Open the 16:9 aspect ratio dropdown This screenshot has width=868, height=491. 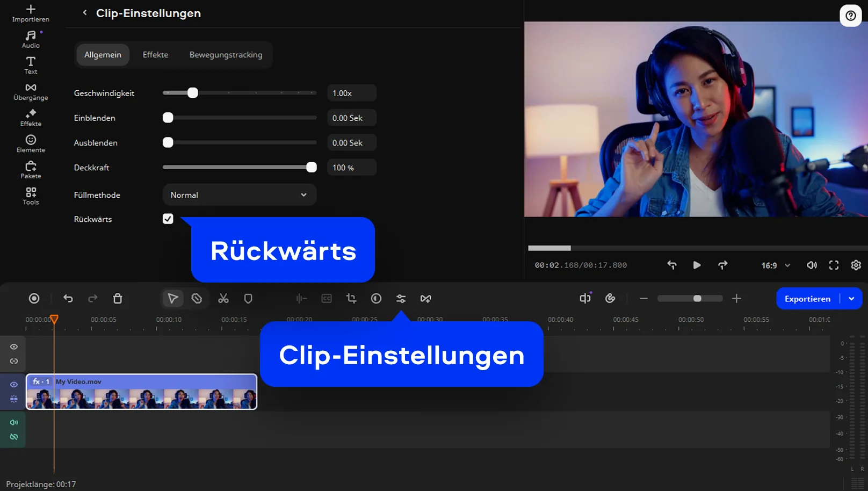pyautogui.click(x=775, y=265)
